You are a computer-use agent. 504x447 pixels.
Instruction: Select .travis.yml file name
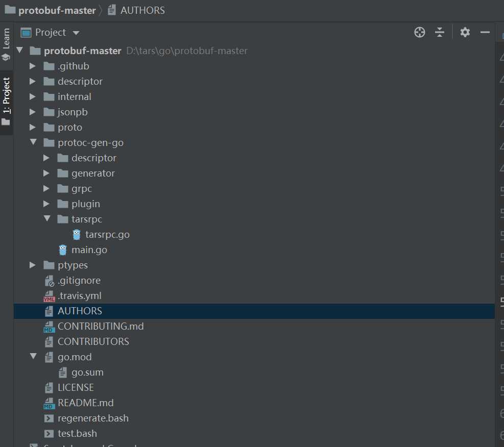pyautogui.click(x=79, y=296)
